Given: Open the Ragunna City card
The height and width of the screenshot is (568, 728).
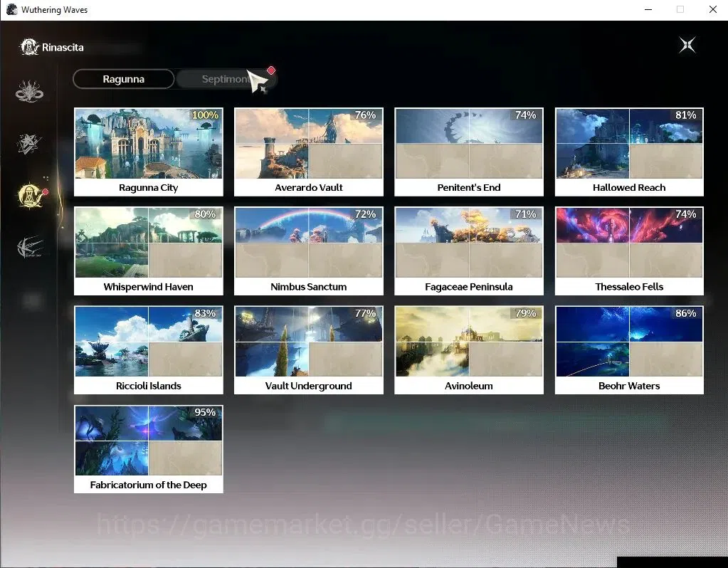Looking at the screenshot, I should pos(149,152).
